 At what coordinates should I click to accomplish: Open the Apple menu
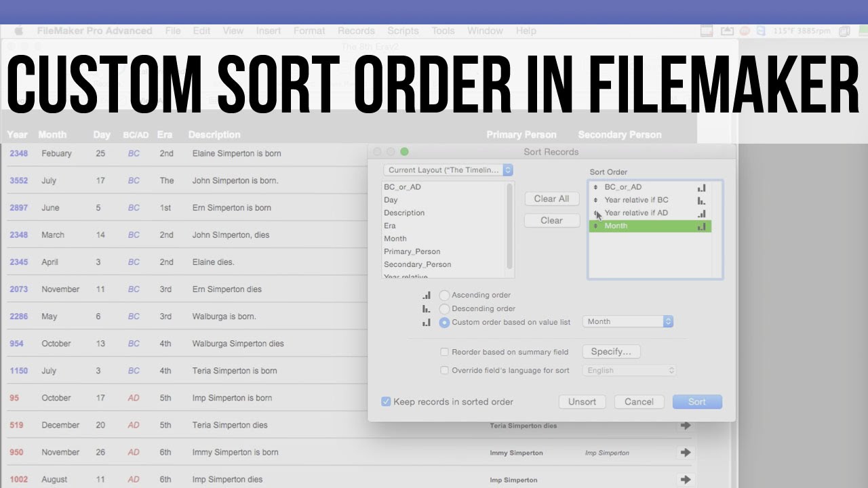pyautogui.click(x=18, y=30)
